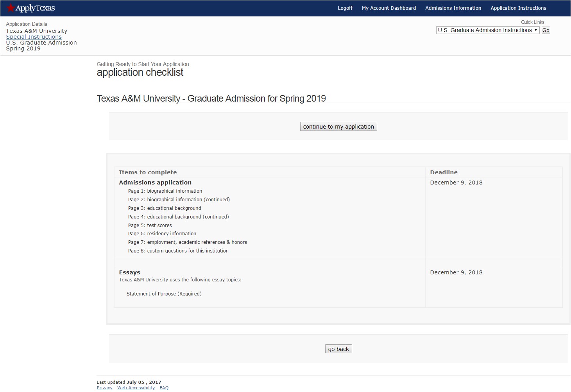Viewport: 571px width, 392px height.
Task: Open the Web Accessibility footer link
Action: [x=136, y=388]
